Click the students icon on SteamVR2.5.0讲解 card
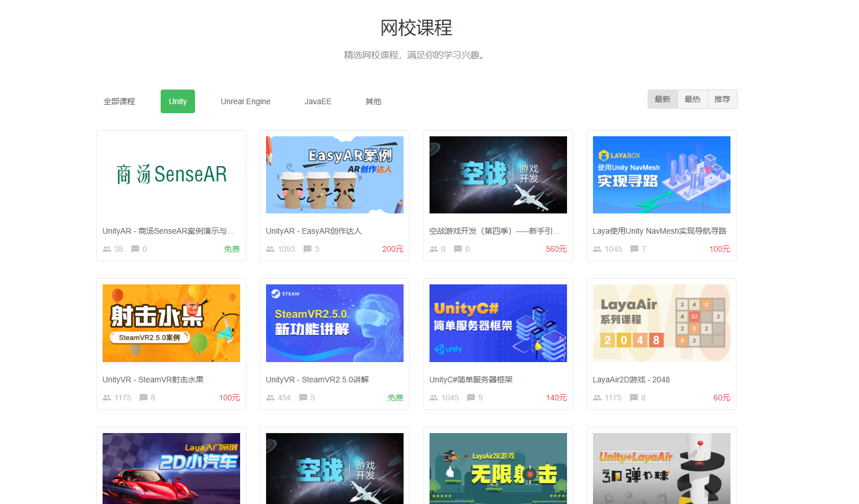 pos(271,398)
